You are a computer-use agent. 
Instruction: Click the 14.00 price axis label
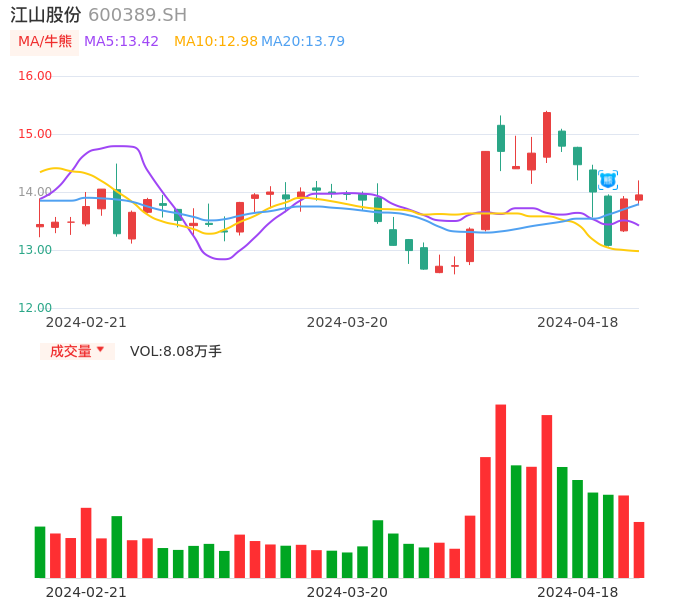[35, 192]
